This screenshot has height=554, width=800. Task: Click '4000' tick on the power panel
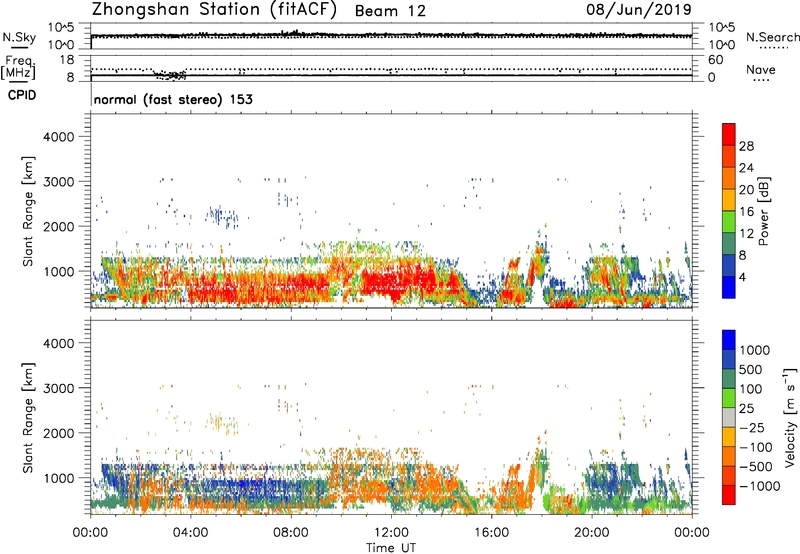(x=58, y=137)
